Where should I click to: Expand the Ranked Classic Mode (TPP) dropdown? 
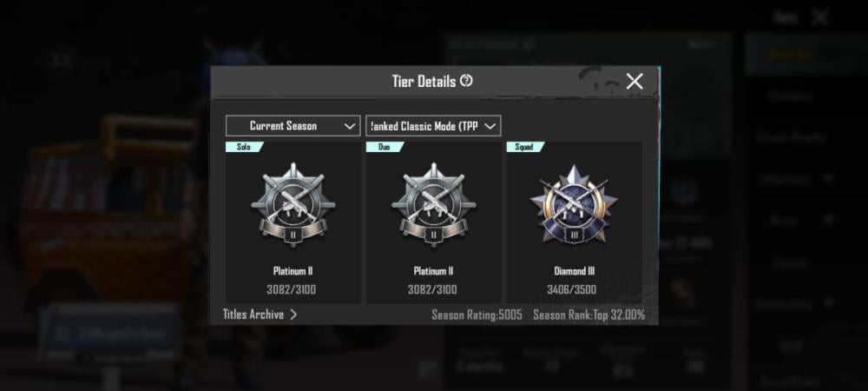[x=433, y=126]
